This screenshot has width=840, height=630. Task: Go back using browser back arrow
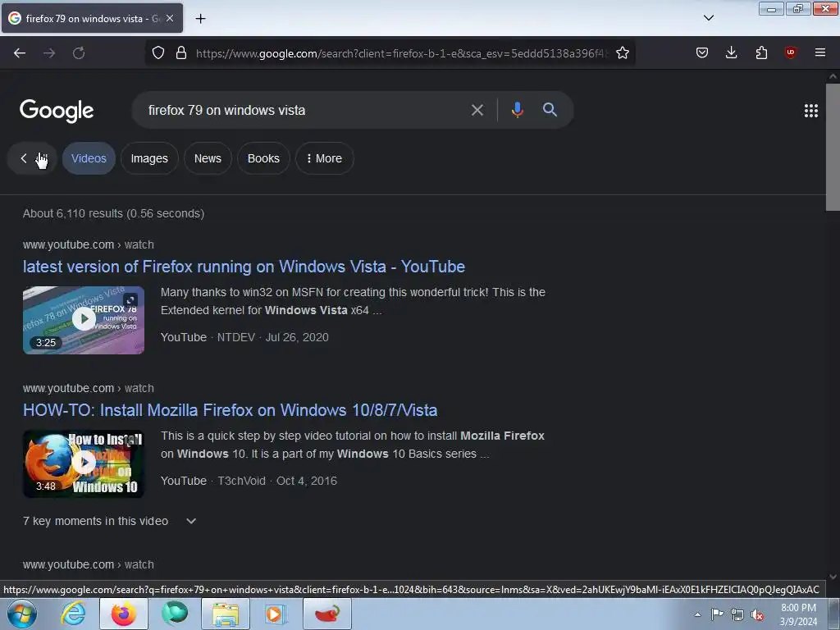click(x=20, y=53)
